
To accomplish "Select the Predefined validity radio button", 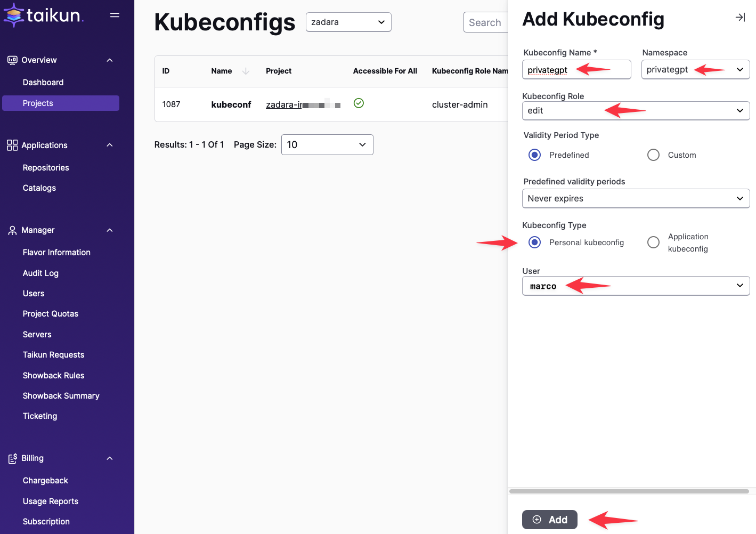I will (x=534, y=155).
